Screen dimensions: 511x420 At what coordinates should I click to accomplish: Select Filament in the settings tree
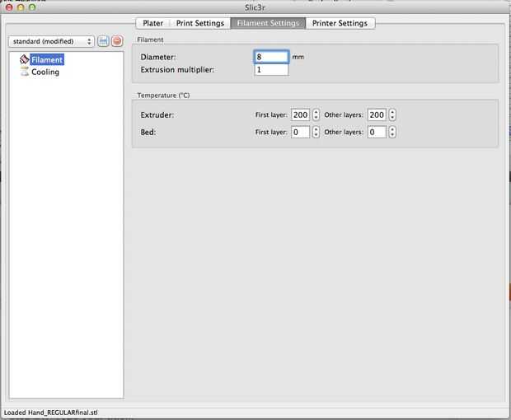(47, 59)
